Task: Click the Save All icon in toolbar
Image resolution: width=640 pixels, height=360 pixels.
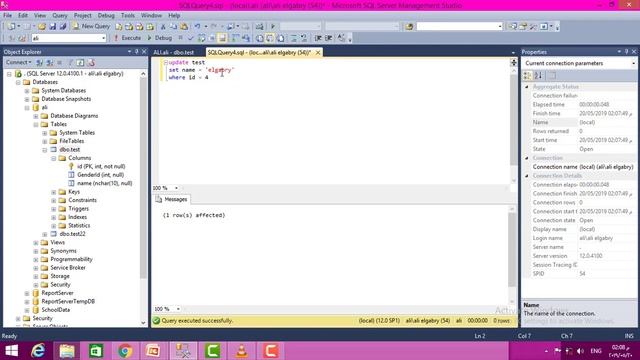Action: pos(63,26)
